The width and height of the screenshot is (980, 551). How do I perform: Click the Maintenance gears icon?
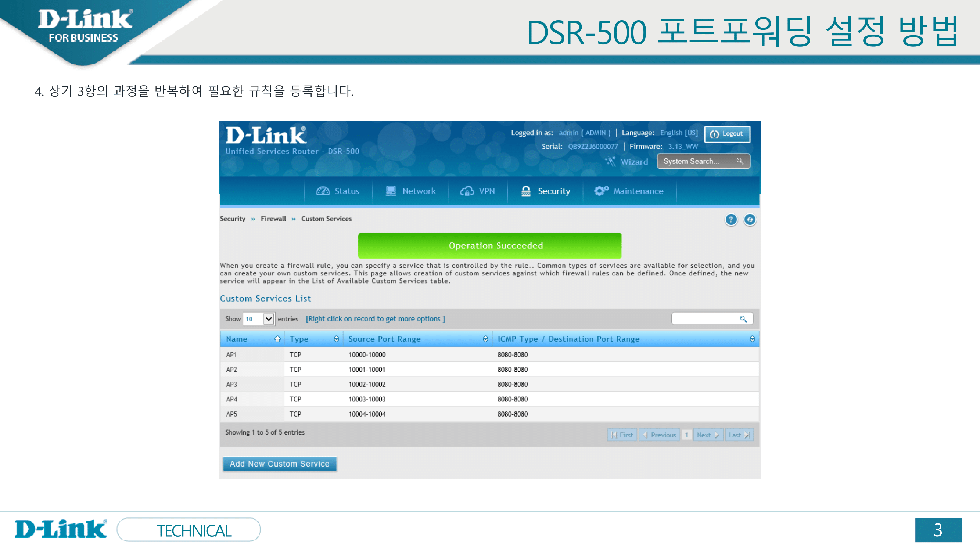tap(602, 191)
